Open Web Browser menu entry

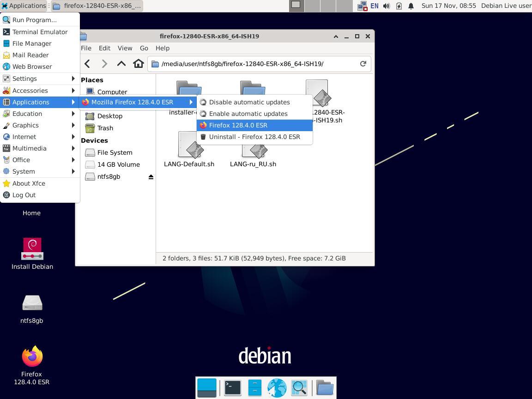click(40, 66)
